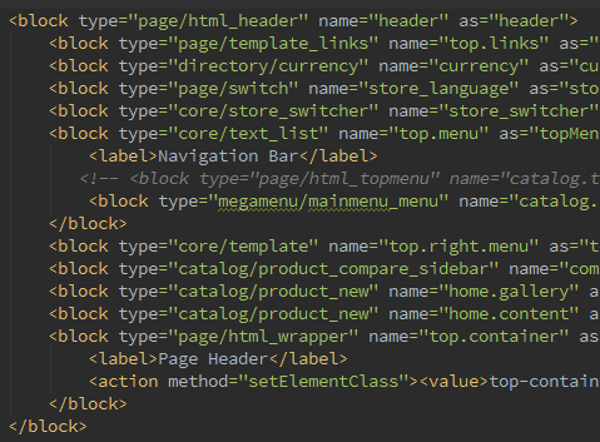Click the "core/store_switcher" type string
The height and width of the screenshot is (442, 600).
pyautogui.click(x=274, y=111)
